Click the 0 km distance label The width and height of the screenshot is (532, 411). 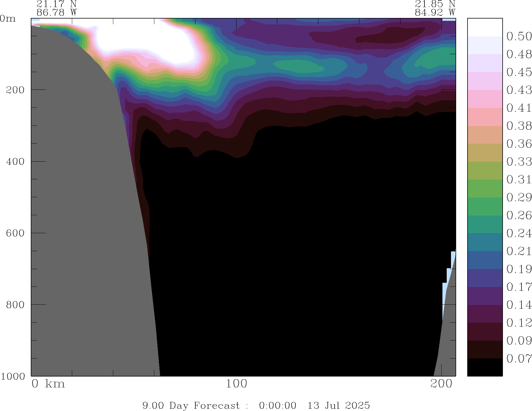(48, 384)
